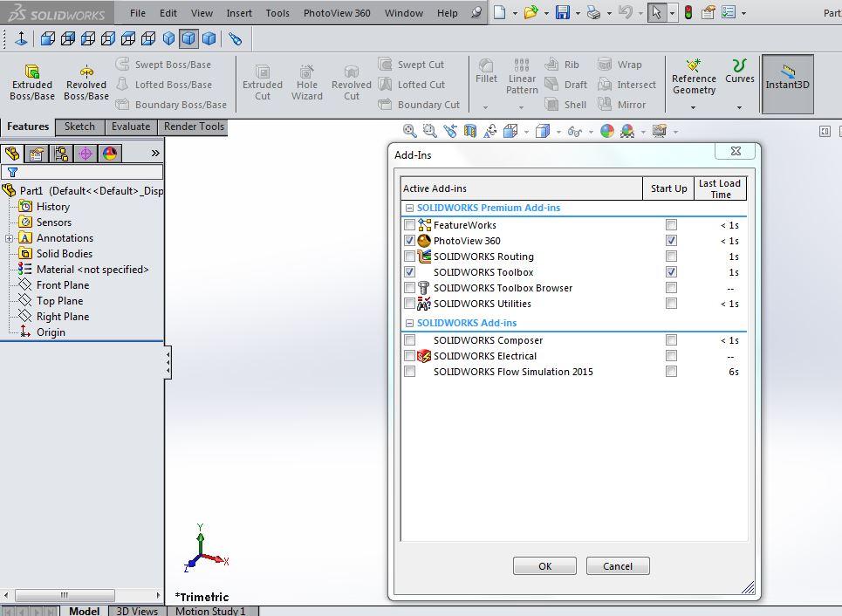Click the Revolved Boss/Base tool

86,82
